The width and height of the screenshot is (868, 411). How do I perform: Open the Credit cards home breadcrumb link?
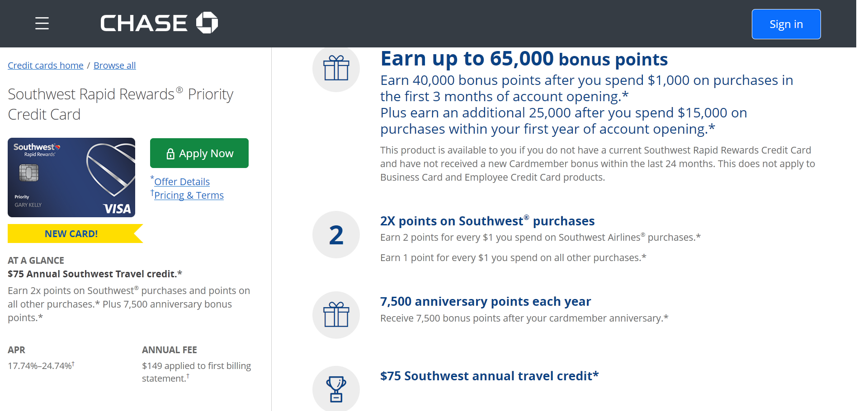pos(46,65)
